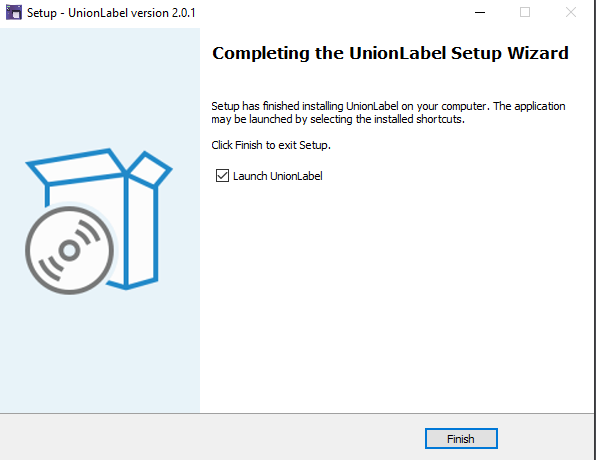This screenshot has width=596, height=460.
Task: Click the 'Launch UnionLabel' label text
Action: coord(277,176)
